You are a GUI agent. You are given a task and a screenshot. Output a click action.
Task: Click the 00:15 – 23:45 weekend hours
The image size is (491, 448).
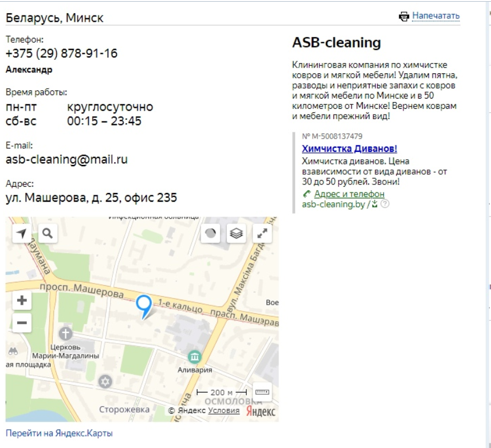tap(104, 121)
